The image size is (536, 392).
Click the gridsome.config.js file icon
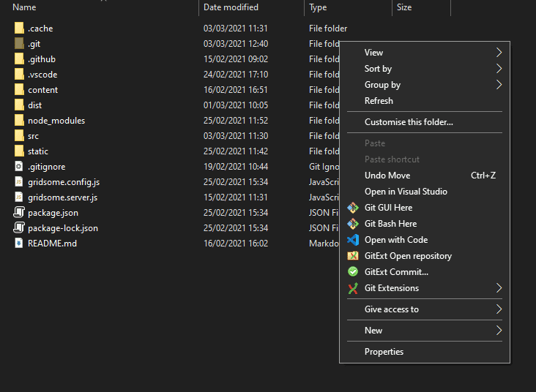(x=19, y=182)
